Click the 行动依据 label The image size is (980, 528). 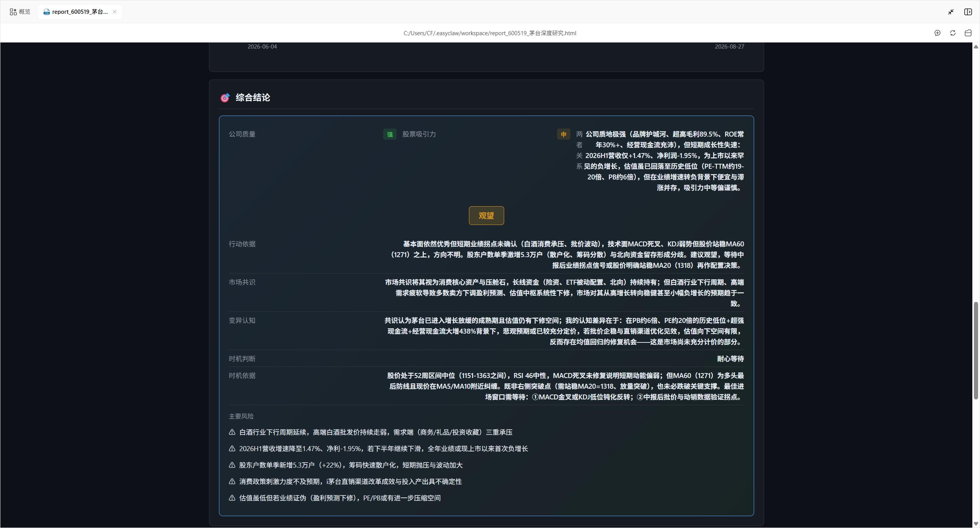tap(242, 244)
